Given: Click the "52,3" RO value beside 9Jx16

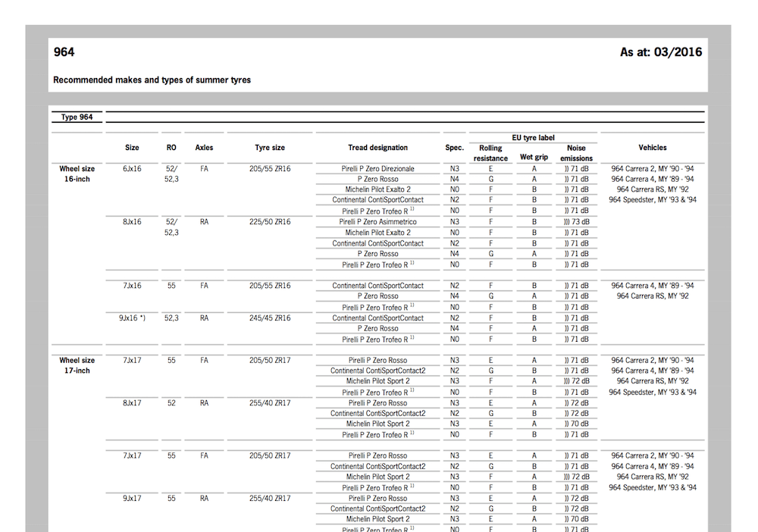Looking at the screenshot, I should point(171,318).
